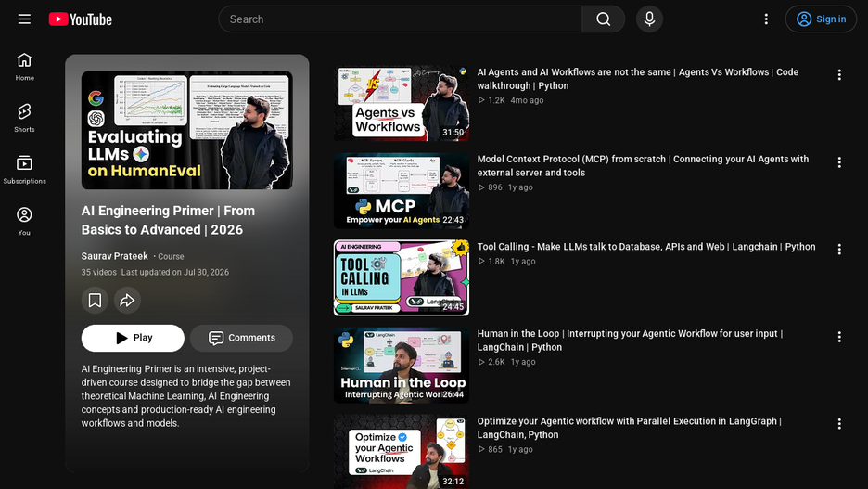The image size is (868, 489).
Task: Save playlist with bookmark icon
Action: tap(95, 300)
